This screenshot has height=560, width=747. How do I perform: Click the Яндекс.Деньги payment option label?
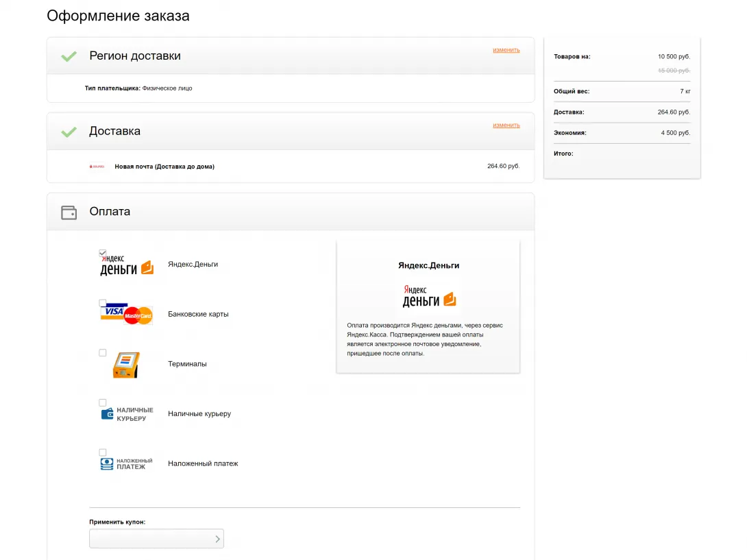click(x=193, y=265)
